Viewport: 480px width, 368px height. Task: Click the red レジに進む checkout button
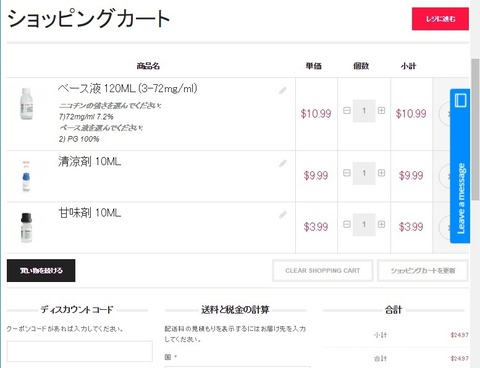pyautogui.click(x=440, y=19)
